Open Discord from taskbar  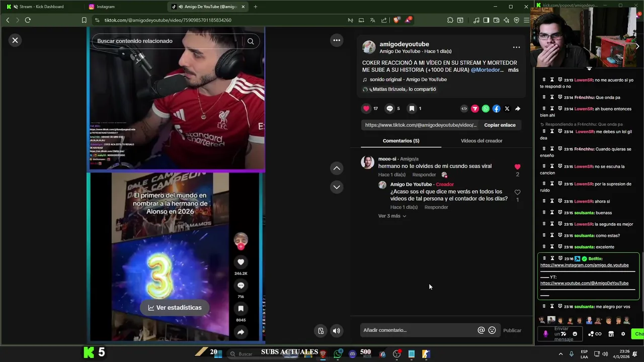[x=352, y=354]
